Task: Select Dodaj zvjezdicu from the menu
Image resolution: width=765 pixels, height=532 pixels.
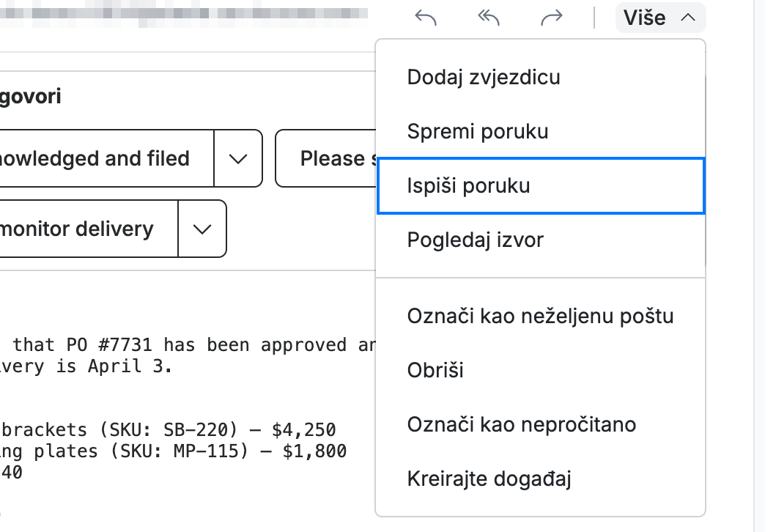Action: [541, 77]
